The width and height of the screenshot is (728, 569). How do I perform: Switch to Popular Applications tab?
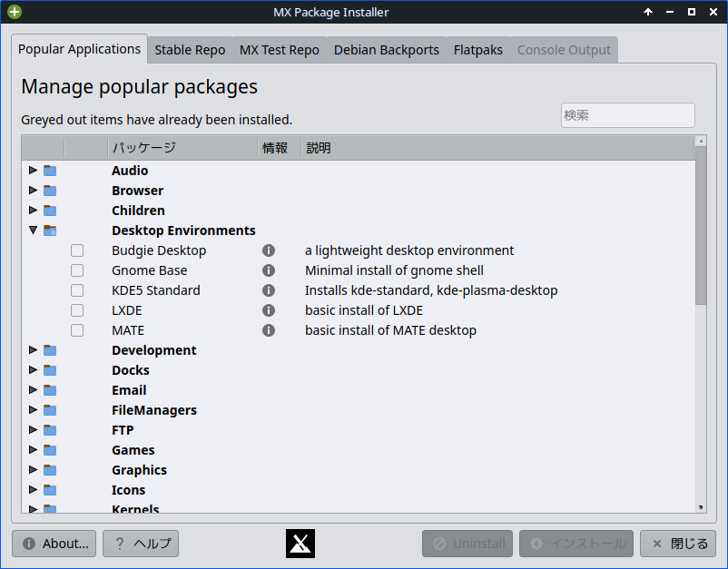click(79, 49)
